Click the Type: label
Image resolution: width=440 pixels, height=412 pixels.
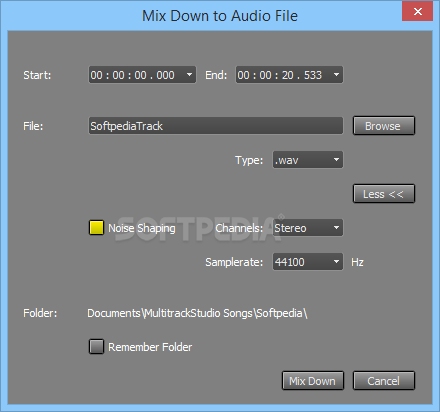pyautogui.click(x=249, y=160)
